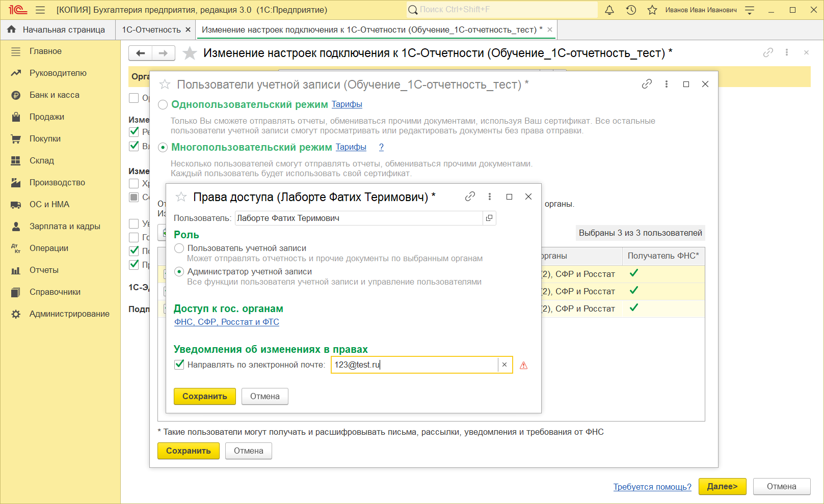Toggle first checkbox under Изме heading in background form
This screenshot has width=824, height=504.
[x=134, y=131]
